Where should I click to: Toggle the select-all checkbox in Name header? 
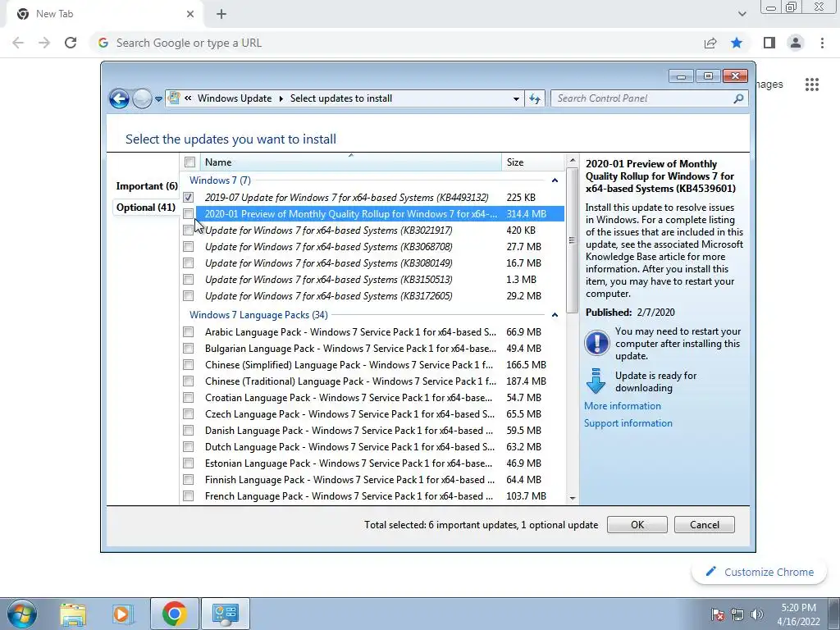(x=189, y=162)
